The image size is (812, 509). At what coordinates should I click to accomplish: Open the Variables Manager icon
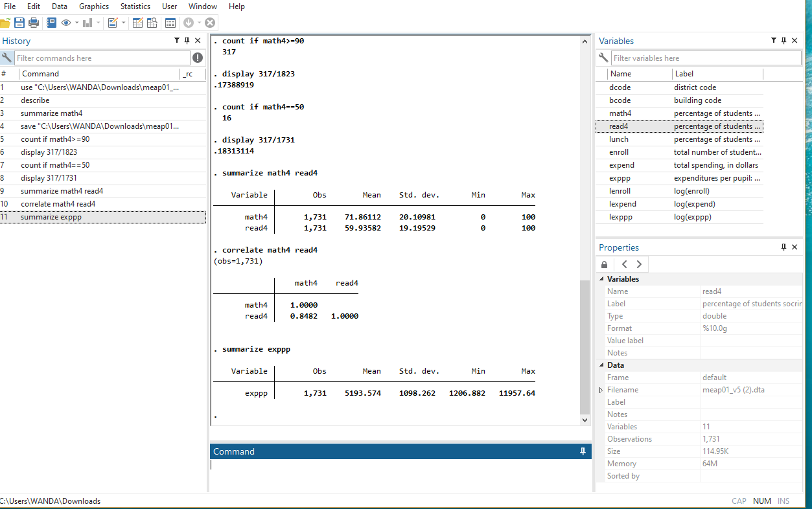pos(170,23)
